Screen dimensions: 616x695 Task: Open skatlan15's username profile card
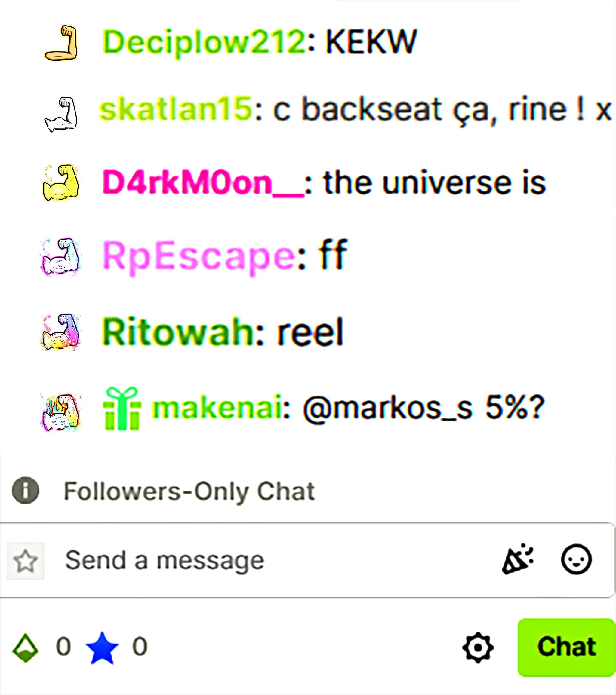click(x=175, y=109)
